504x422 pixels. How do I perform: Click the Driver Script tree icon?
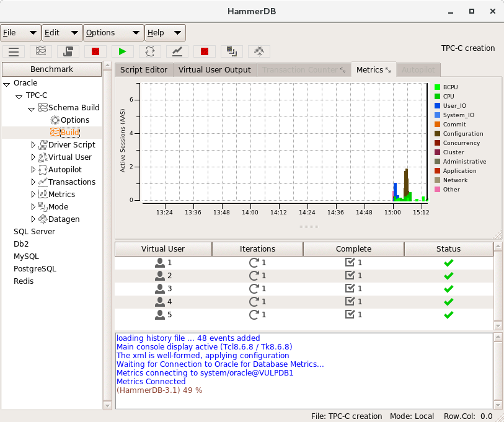tap(42, 145)
